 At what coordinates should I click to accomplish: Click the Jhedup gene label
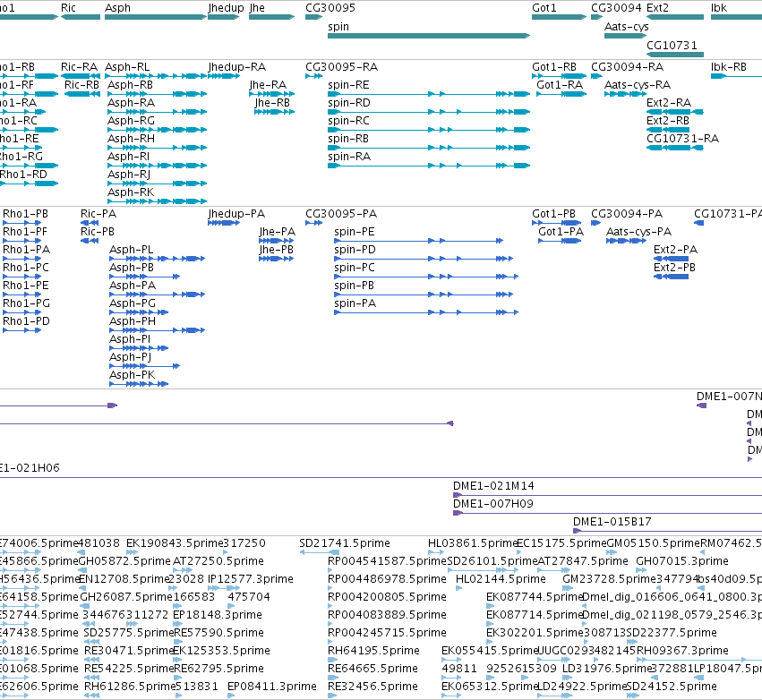226,8
